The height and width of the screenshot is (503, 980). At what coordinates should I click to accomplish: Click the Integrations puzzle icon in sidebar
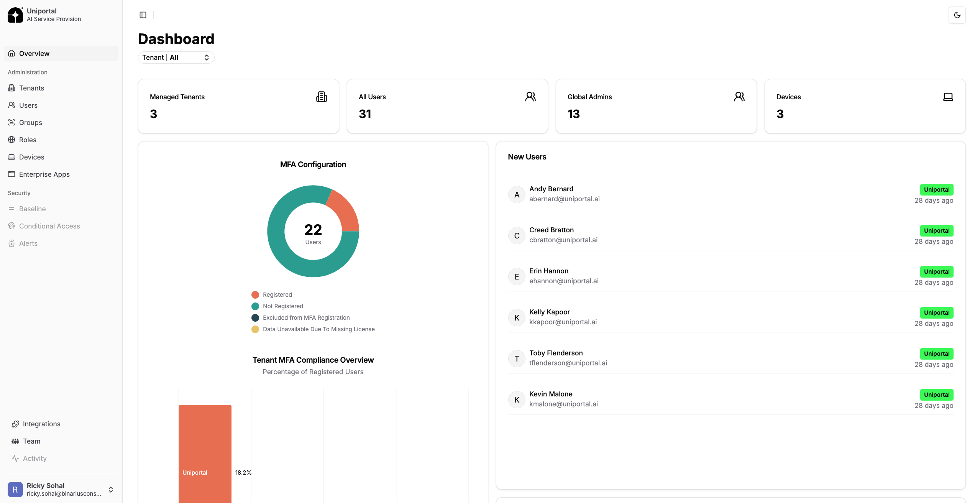click(x=15, y=424)
